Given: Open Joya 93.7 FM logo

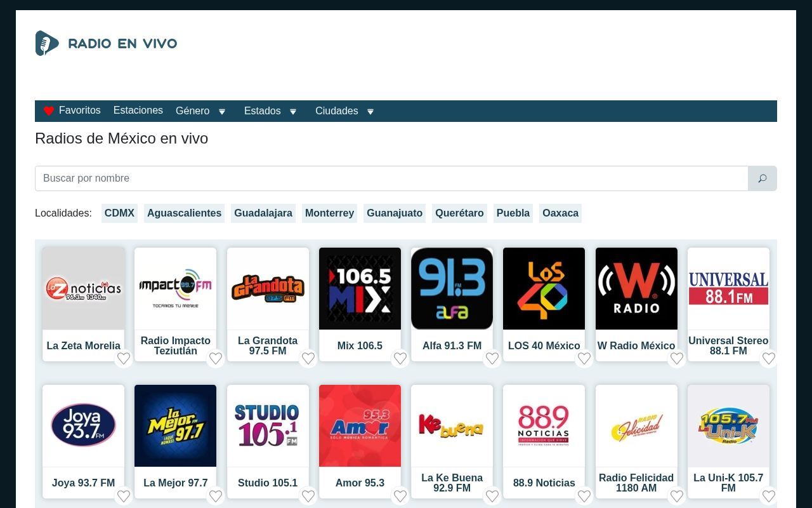Looking at the screenshot, I should tap(83, 425).
